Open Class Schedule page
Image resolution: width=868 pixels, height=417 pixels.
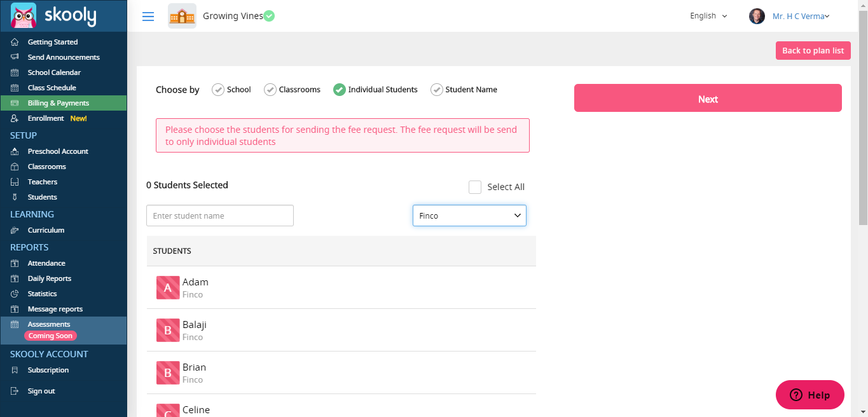coord(52,88)
